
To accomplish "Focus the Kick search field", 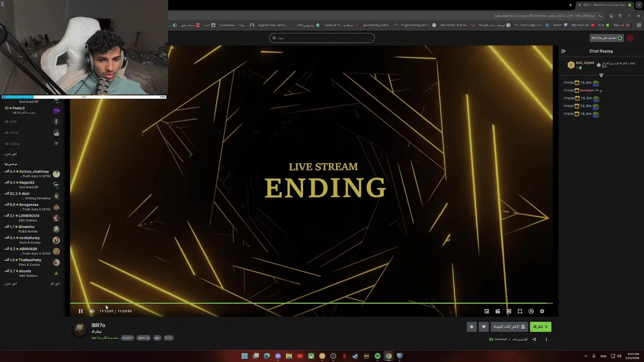I will click(x=322, y=38).
